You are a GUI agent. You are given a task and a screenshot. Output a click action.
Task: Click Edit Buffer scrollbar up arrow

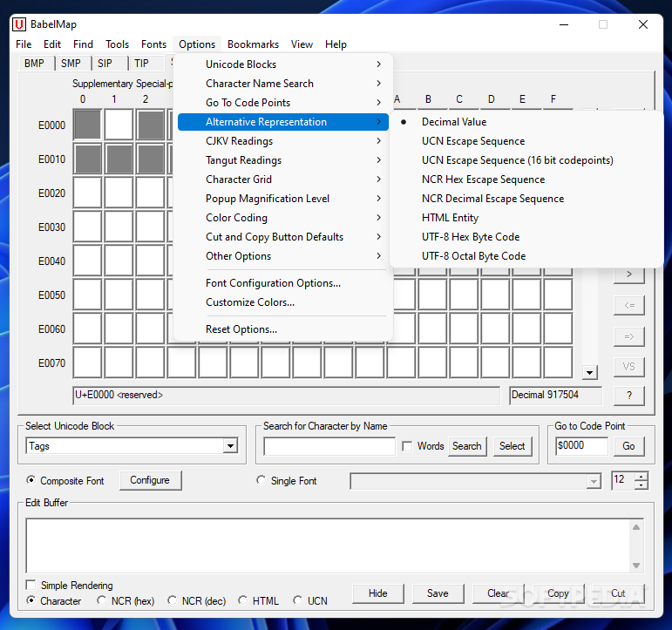coord(636,527)
